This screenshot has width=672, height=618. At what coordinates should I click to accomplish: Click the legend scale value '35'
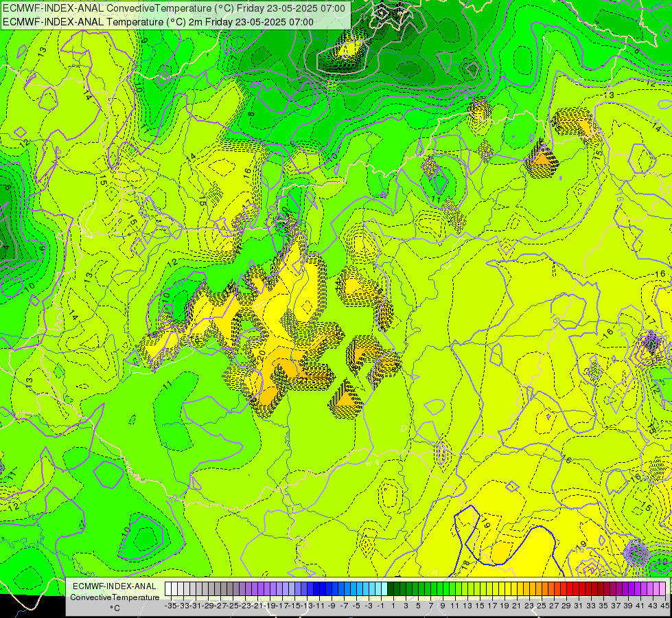pyautogui.click(x=603, y=606)
